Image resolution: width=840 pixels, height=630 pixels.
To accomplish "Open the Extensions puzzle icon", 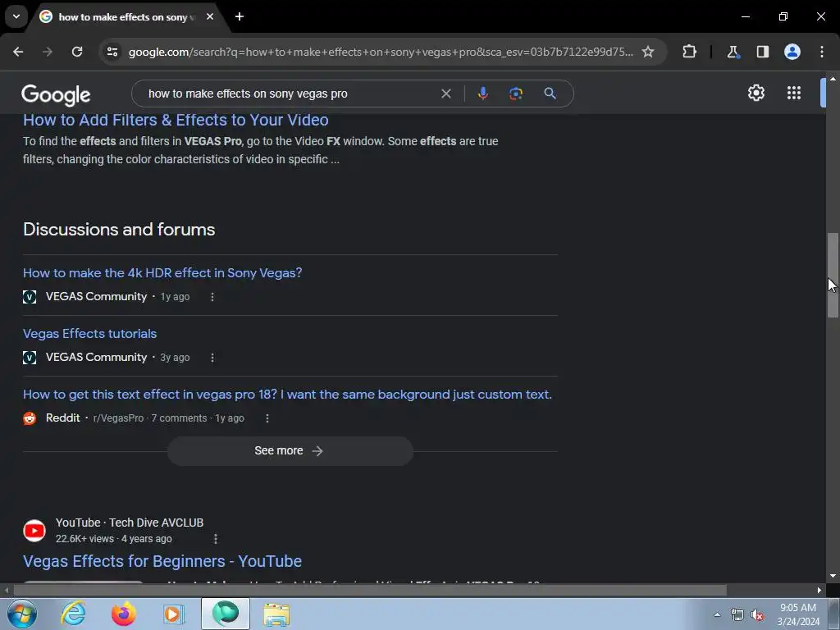I will (689, 52).
